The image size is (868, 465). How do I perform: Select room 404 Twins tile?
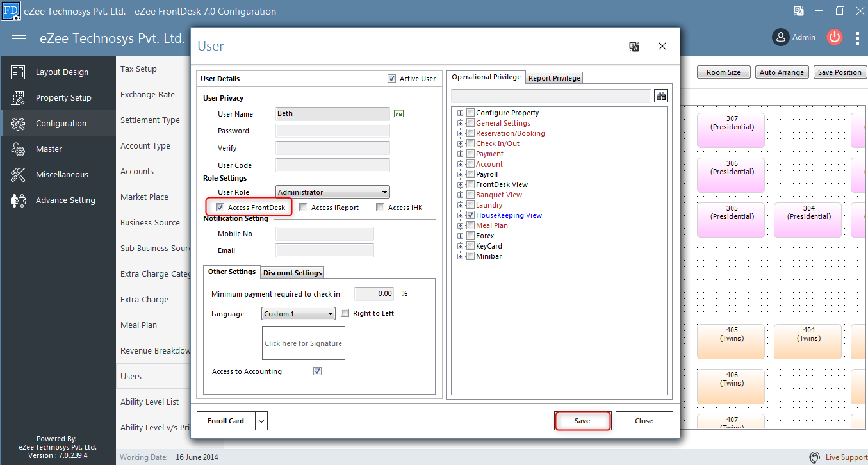point(808,341)
